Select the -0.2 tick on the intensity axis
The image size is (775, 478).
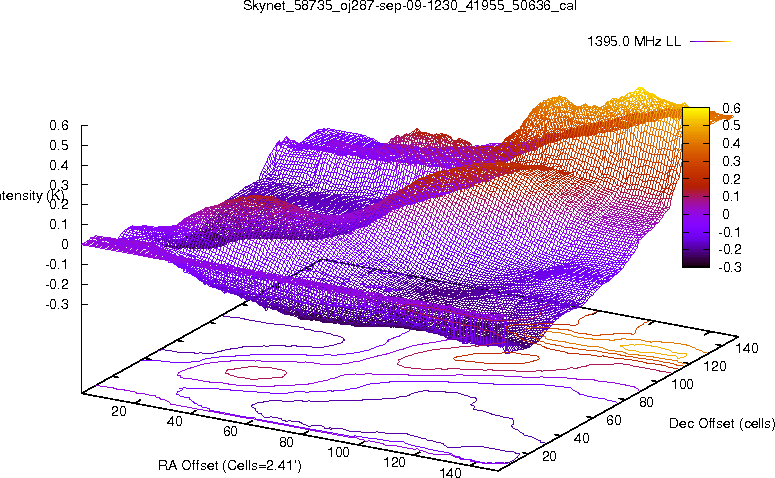point(57,284)
